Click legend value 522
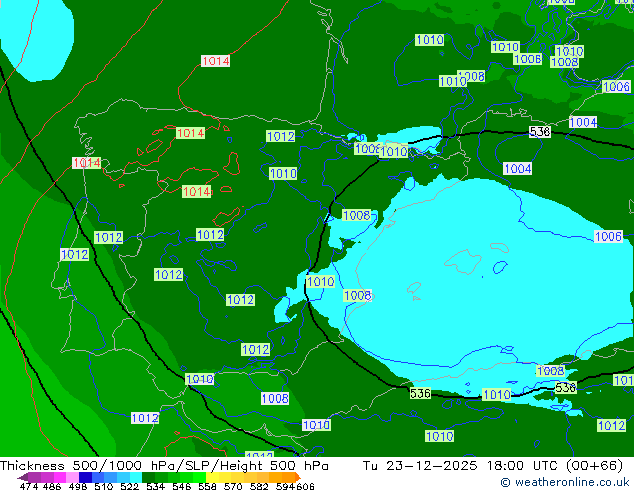 point(129,486)
